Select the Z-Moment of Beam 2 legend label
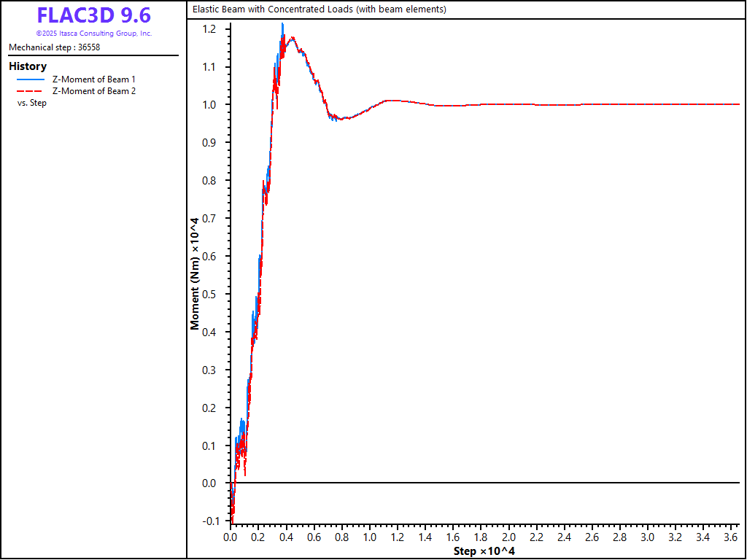 [93, 91]
